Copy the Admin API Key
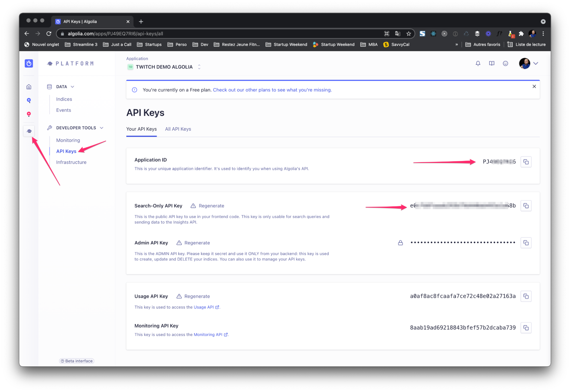 [526, 243]
